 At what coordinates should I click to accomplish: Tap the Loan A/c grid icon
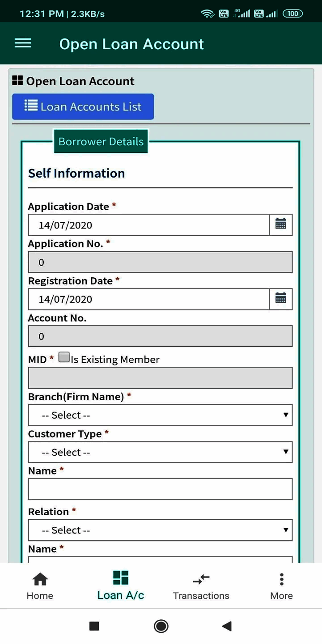(120, 578)
